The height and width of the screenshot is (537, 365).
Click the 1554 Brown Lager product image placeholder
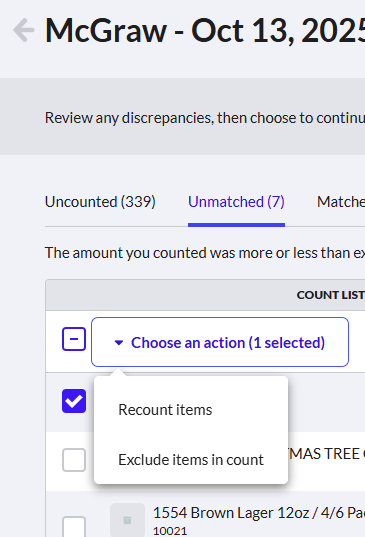coord(127,520)
